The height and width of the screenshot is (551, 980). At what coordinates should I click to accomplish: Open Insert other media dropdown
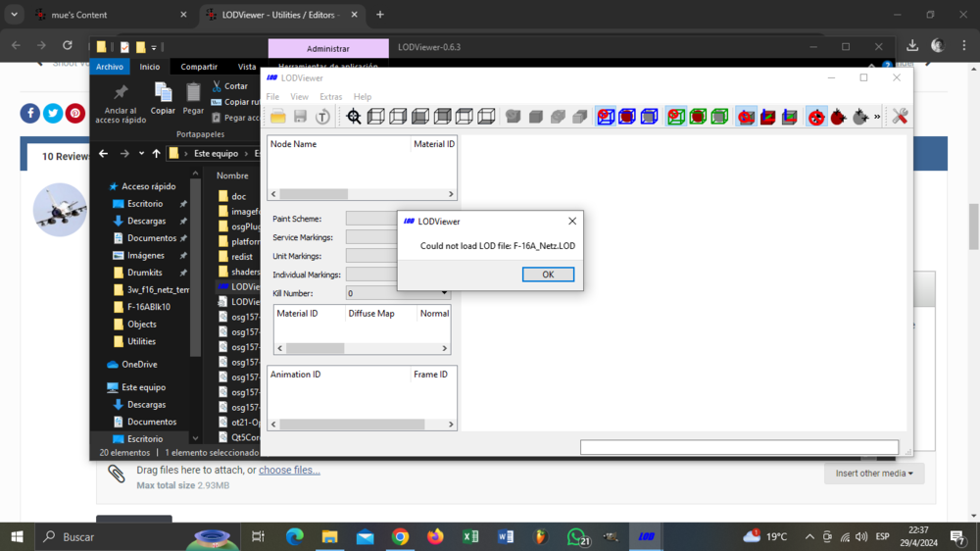click(874, 474)
